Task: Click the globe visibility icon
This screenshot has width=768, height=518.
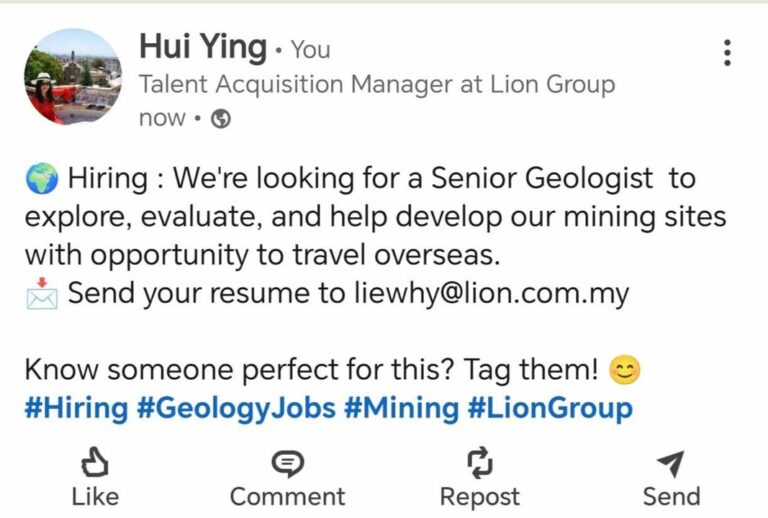Action: point(220,118)
